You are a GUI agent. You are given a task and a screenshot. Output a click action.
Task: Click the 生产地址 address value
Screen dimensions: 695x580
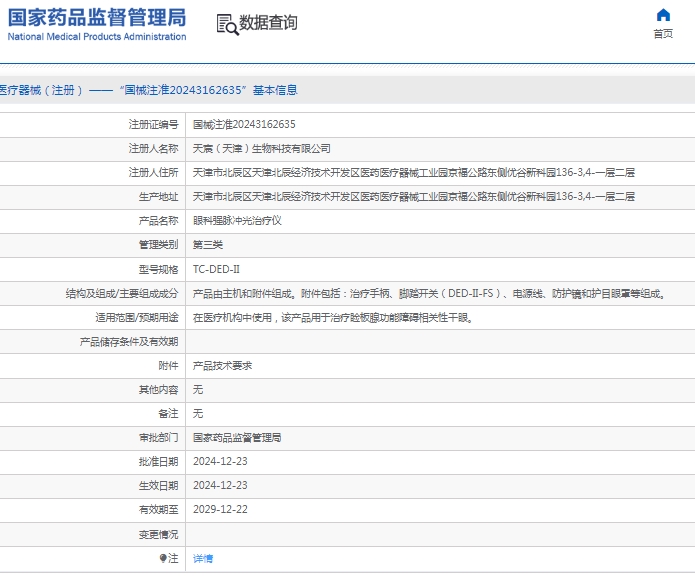(414, 196)
